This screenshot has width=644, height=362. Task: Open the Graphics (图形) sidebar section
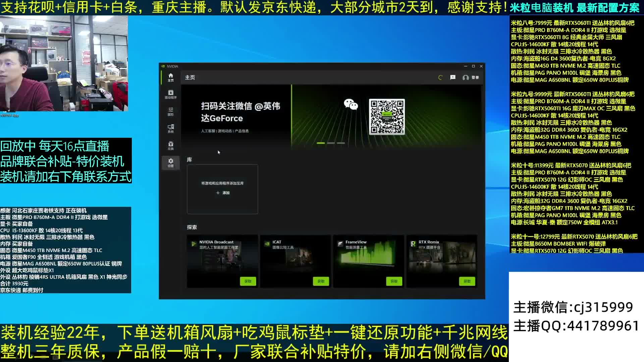click(x=170, y=111)
